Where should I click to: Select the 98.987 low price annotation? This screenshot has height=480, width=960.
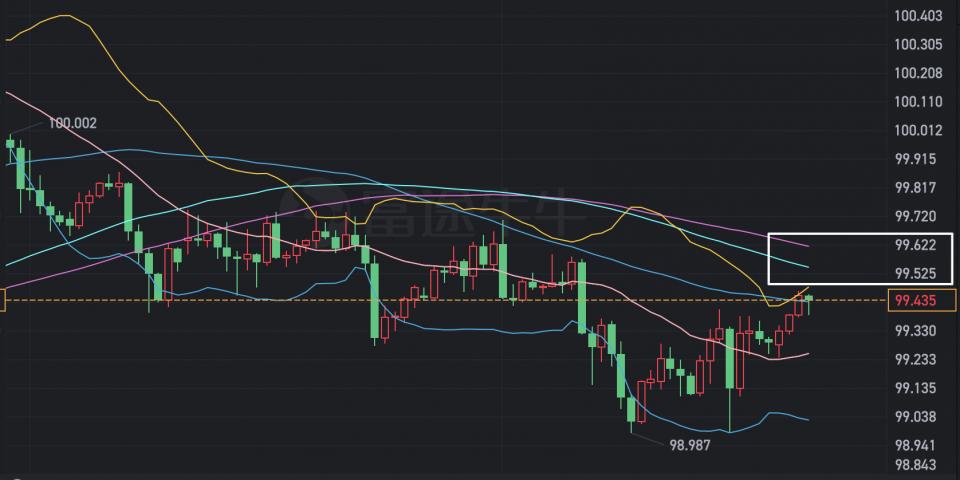690,444
